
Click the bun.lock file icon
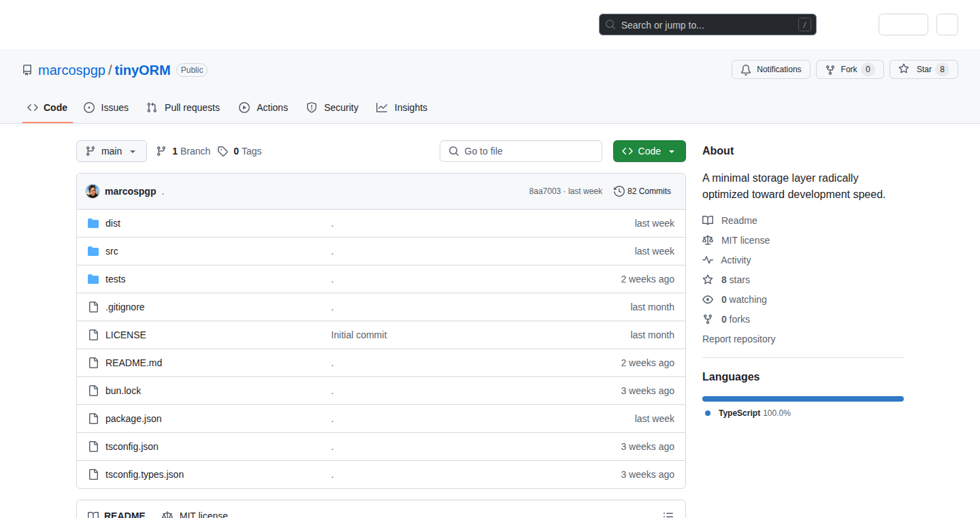[x=93, y=391]
